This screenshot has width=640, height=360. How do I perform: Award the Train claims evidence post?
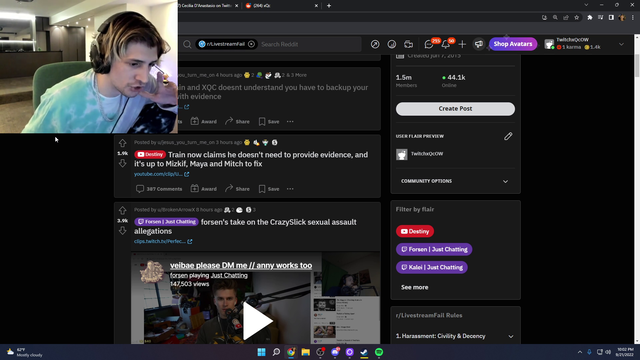204,189
